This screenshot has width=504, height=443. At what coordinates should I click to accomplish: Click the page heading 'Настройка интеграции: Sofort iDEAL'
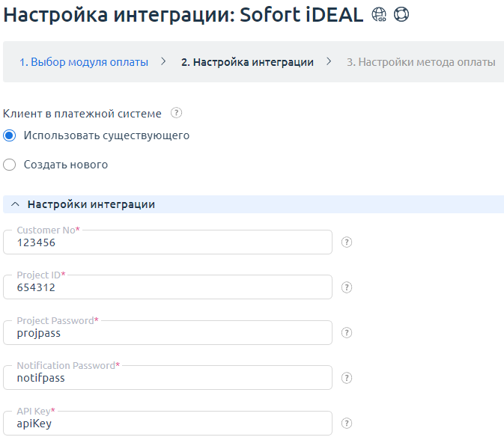pos(183,15)
